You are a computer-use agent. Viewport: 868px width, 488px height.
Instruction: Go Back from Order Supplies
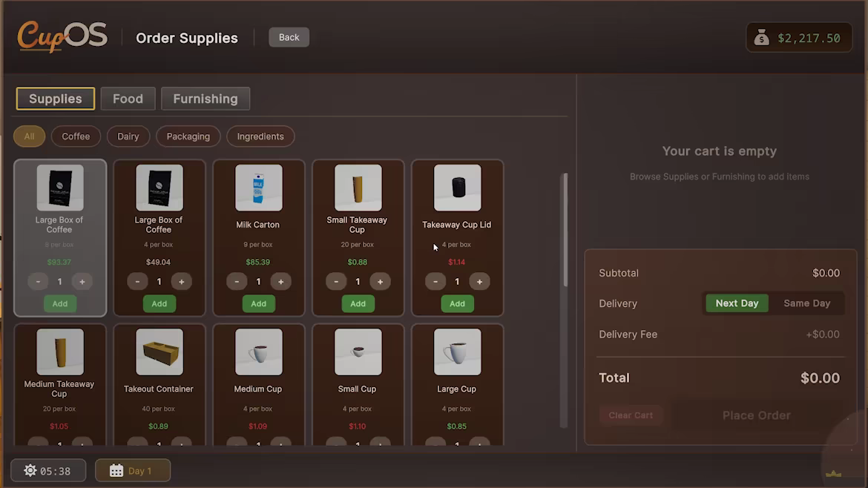[x=289, y=37]
